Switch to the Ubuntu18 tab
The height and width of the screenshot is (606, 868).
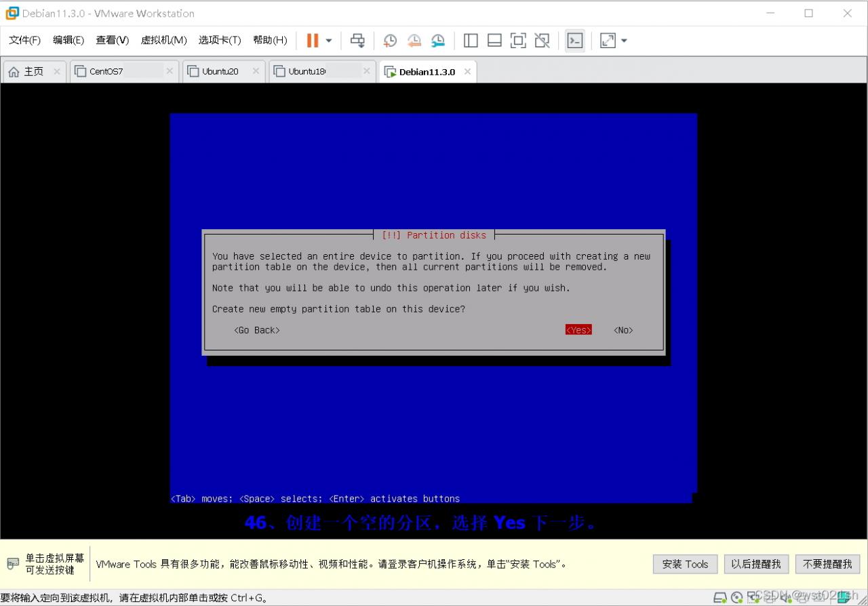322,71
